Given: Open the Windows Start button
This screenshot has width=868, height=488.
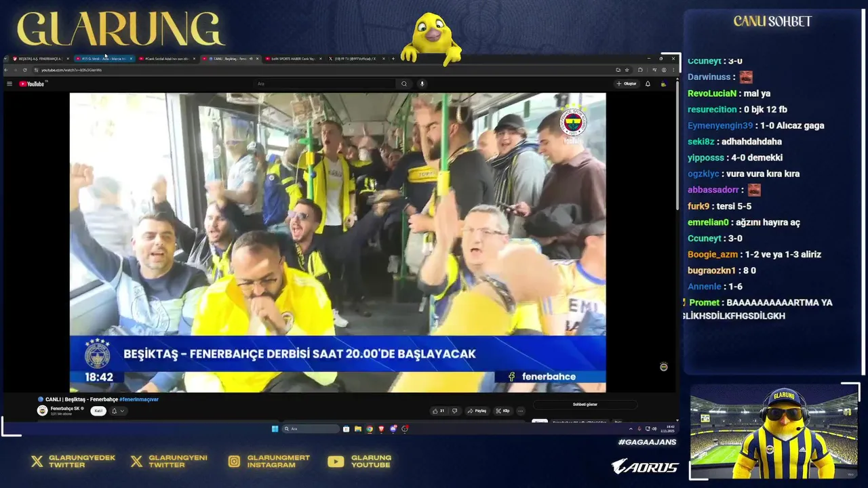Looking at the screenshot, I should pyautogui.click(x=275, y=428).
